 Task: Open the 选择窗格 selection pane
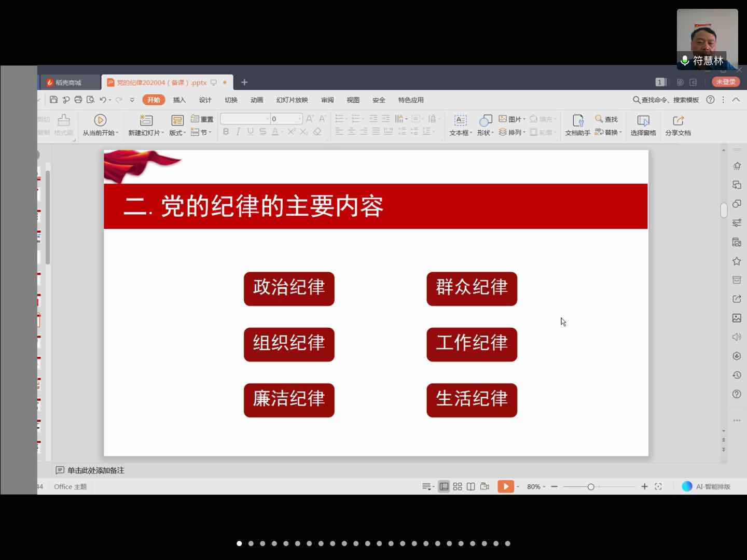(643, 124)
